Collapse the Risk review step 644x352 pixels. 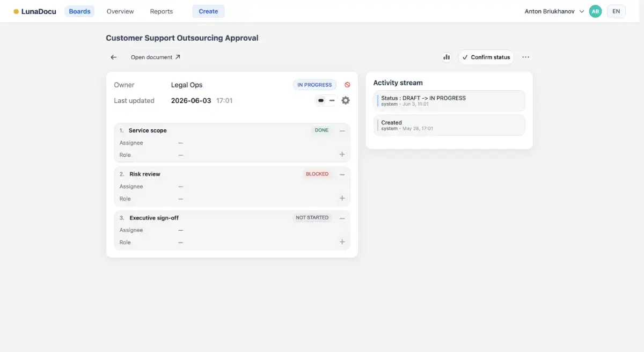pos(342,174)
